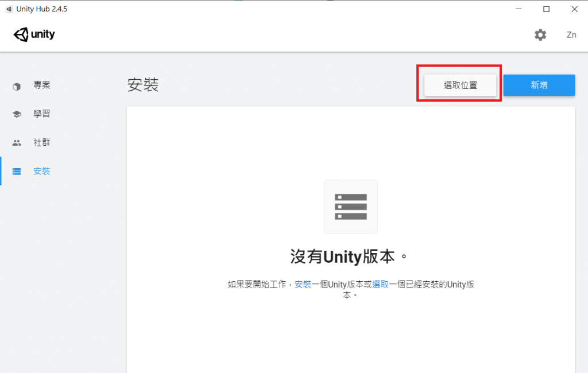The image size is (588, 373).
Task: Follow the blue 選取 link in the message
Action: 380,285
